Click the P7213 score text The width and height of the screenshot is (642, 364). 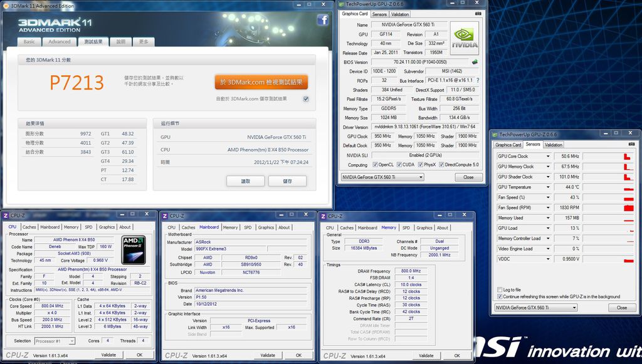point(76,83)
